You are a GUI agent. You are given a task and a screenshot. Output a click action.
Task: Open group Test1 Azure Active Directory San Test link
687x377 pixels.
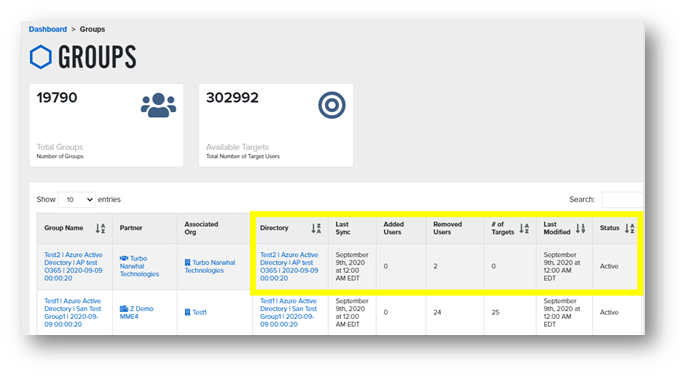pos(73,313)
